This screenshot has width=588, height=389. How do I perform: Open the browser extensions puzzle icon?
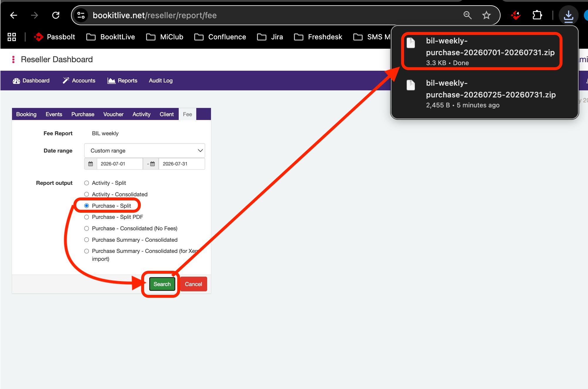(x=537, y=15)
